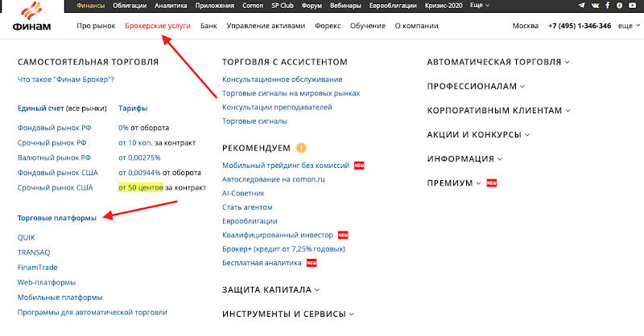Open Торговые платформы link
This screenshot has height=336, width=644.
click(x=56, y=218)
